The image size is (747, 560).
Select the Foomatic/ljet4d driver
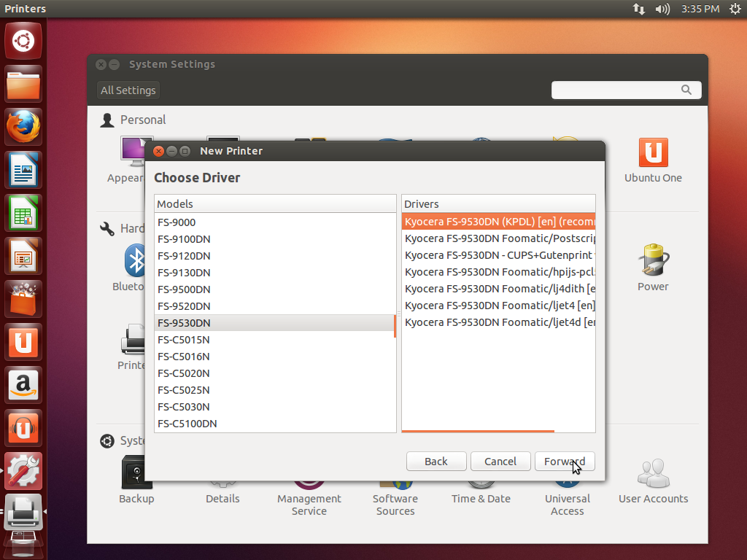coord(498,322)
